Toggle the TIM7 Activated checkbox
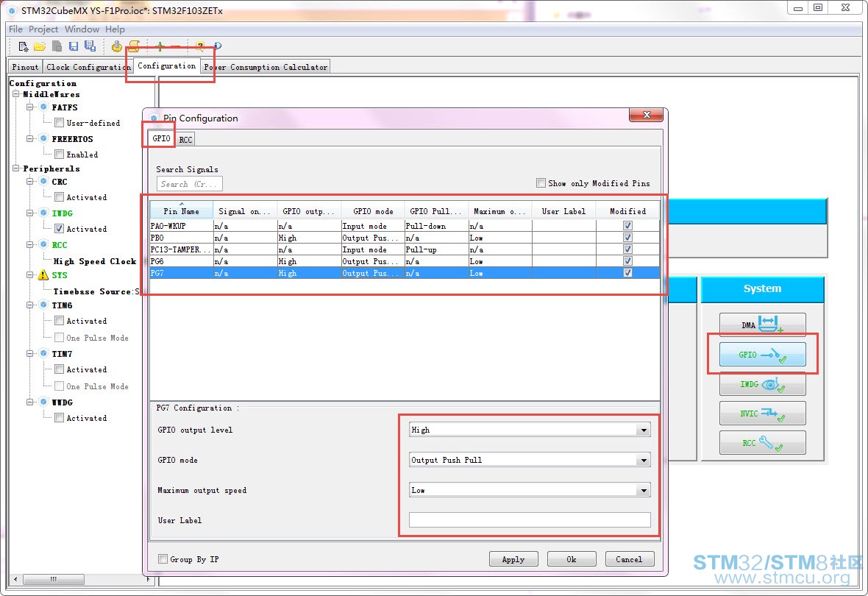 coord(60,369)
